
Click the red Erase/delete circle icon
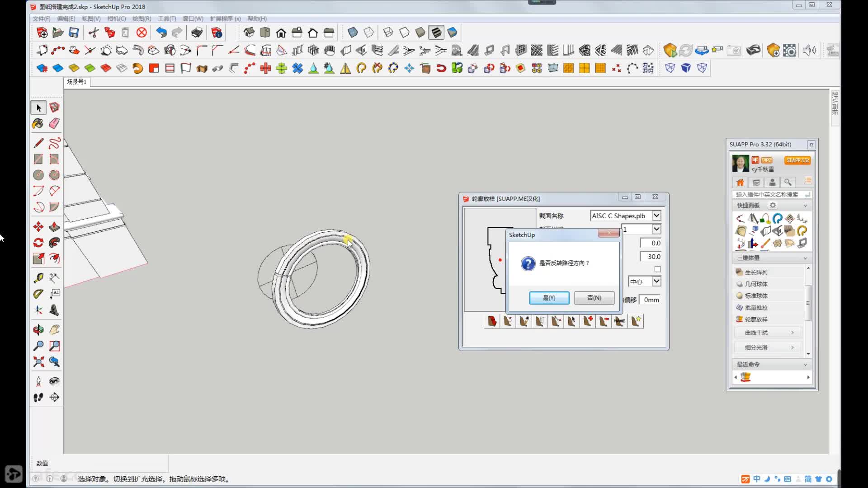coord(142,33)
